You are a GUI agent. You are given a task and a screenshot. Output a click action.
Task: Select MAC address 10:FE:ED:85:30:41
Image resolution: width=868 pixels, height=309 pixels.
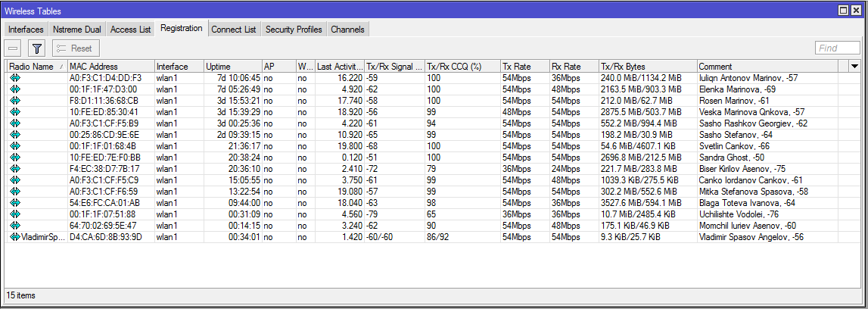104,111
